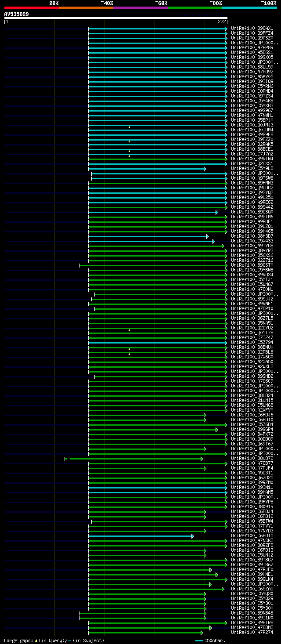The height and width of the screenshot is (644, 281).
Task: Click the green alignment bar for B9NB46
Action: pos(142,613)
